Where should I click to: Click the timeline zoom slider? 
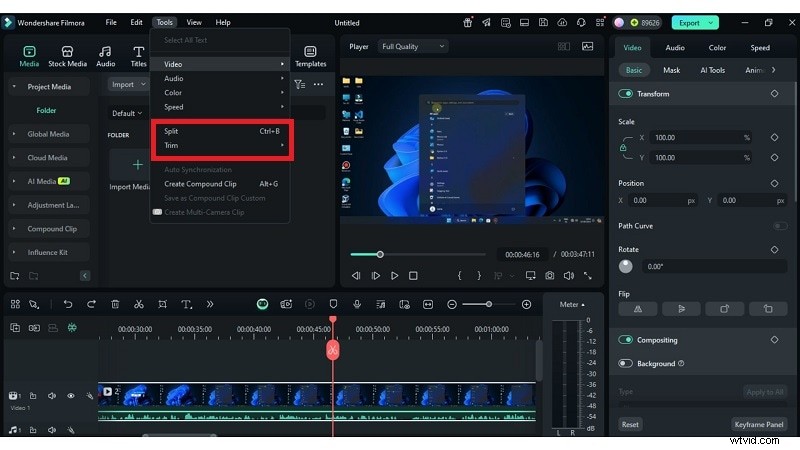[x=489, y=304]
